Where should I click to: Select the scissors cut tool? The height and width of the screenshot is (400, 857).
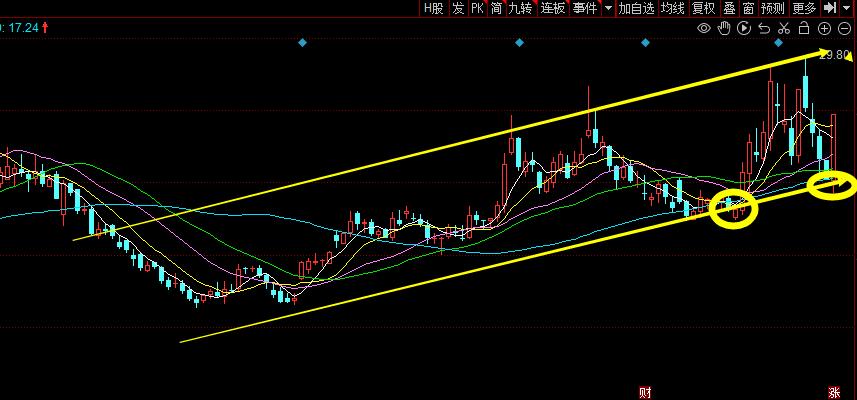(x=784, y=28)
